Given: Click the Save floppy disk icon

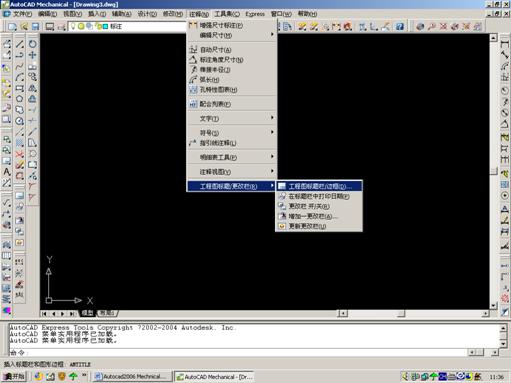Looking at the screenshot, I should point(35,27).
